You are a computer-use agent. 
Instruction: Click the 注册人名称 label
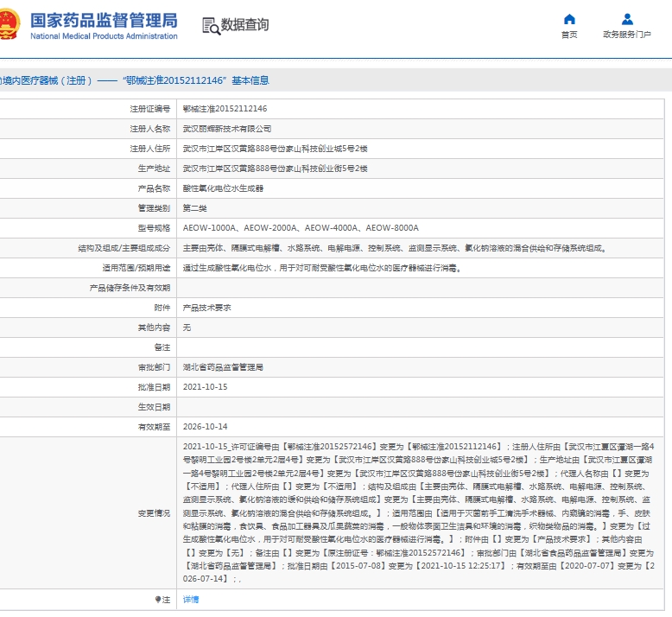click(150, 129)
